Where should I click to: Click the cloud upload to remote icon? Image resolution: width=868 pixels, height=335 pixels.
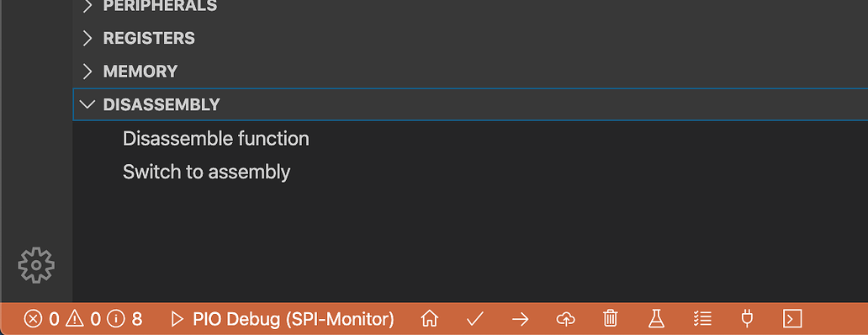coord(565,318)
